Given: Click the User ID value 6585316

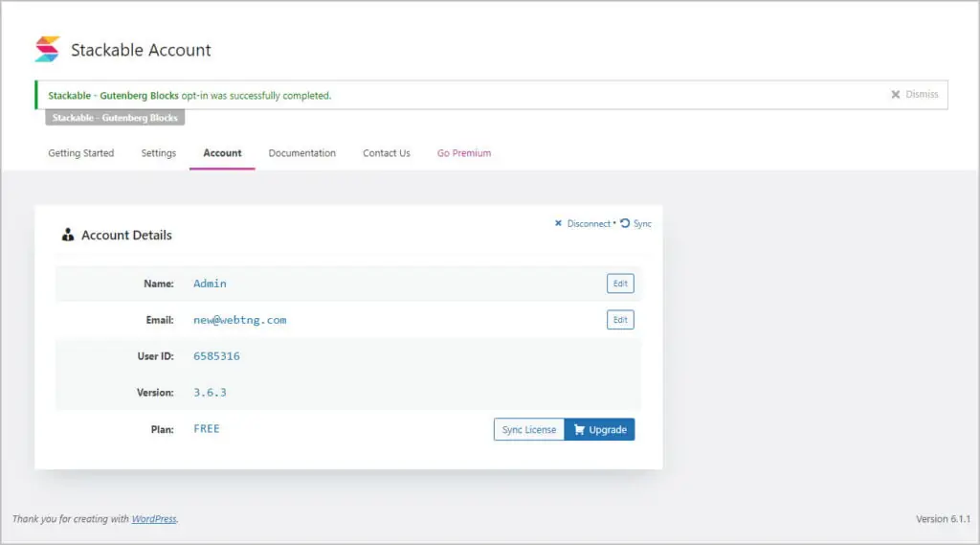Looking at the screenshot, I should [x=216, y=356].
